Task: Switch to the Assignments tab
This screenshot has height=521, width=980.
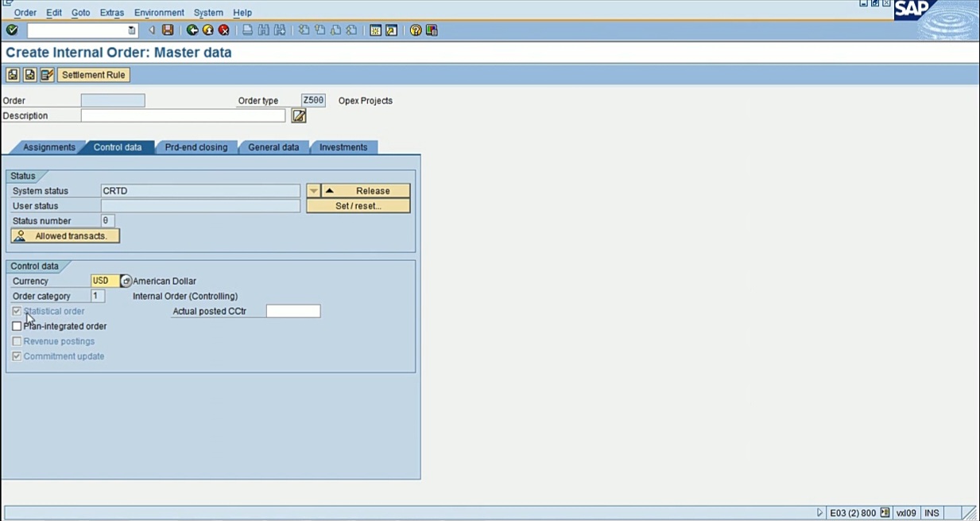Action: tap(49, 147)
